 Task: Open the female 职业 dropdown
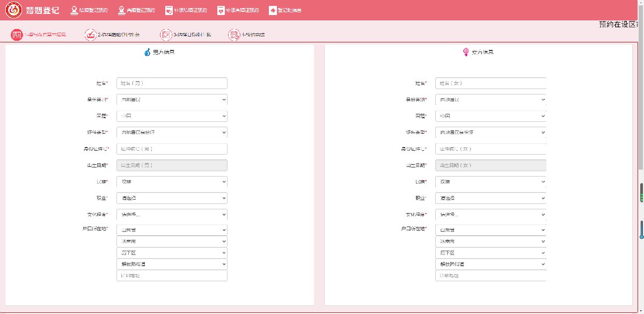491,198
